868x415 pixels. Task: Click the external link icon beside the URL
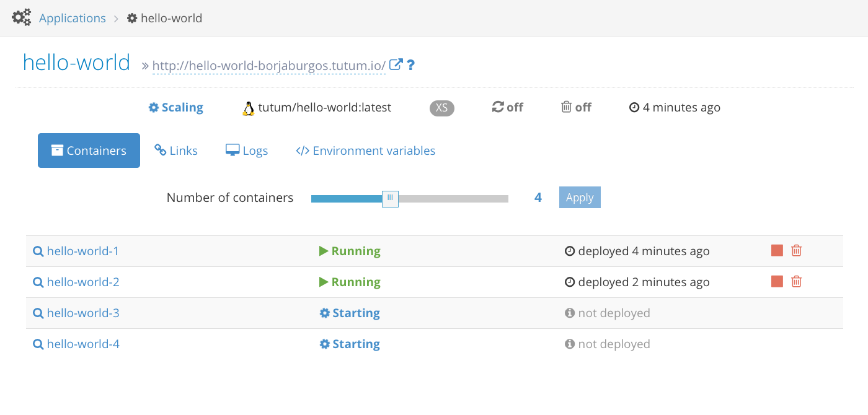click(396, 64)
